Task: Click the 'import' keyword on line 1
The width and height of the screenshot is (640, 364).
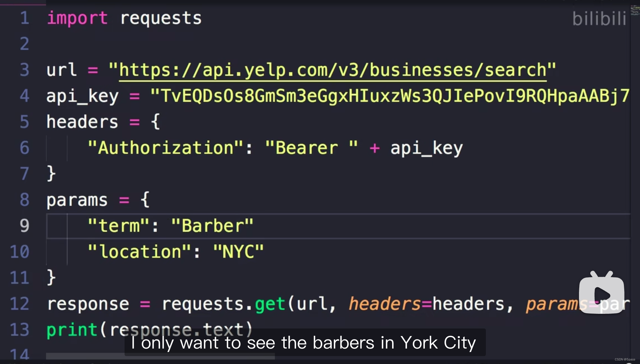Action: [x=77, y=18]
